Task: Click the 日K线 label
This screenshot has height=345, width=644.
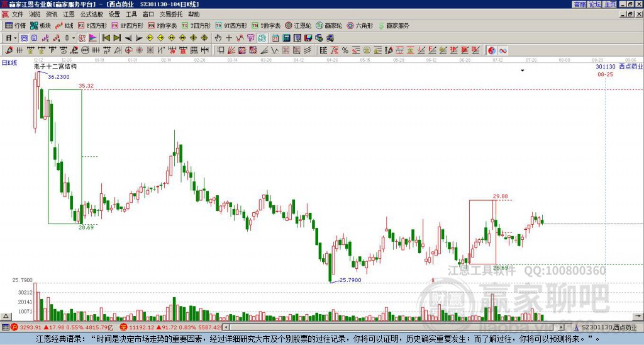Action: (9, 62)
